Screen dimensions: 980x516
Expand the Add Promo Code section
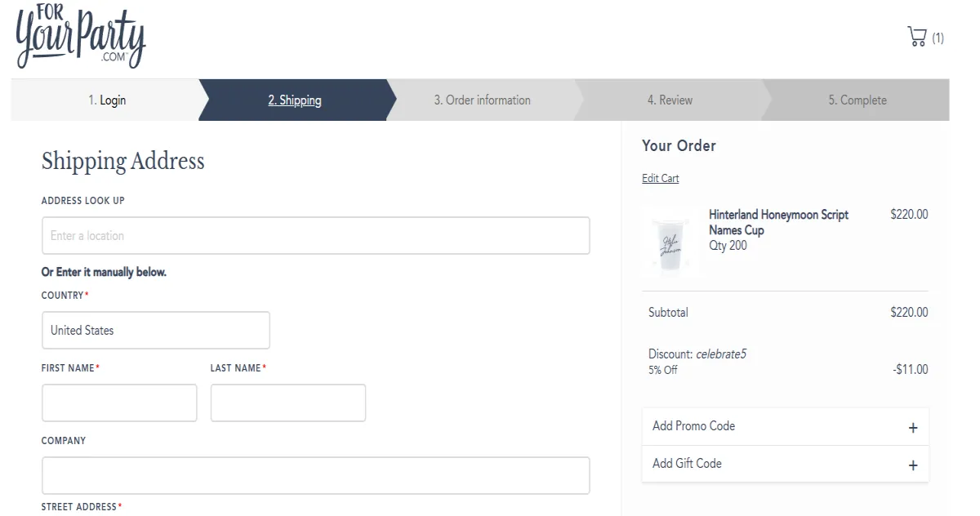coord(693,426)
